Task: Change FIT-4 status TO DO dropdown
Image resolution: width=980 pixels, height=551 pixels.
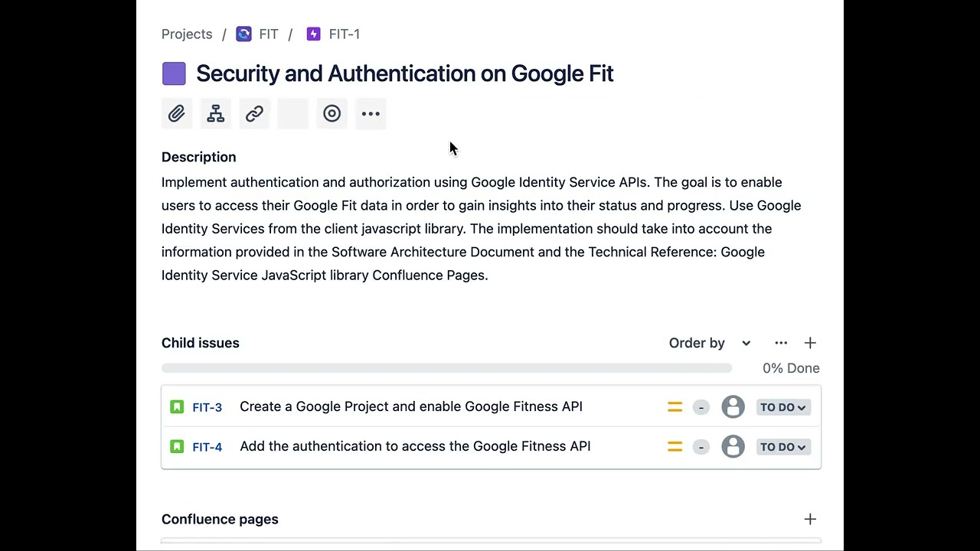Action: pos(782,447)
